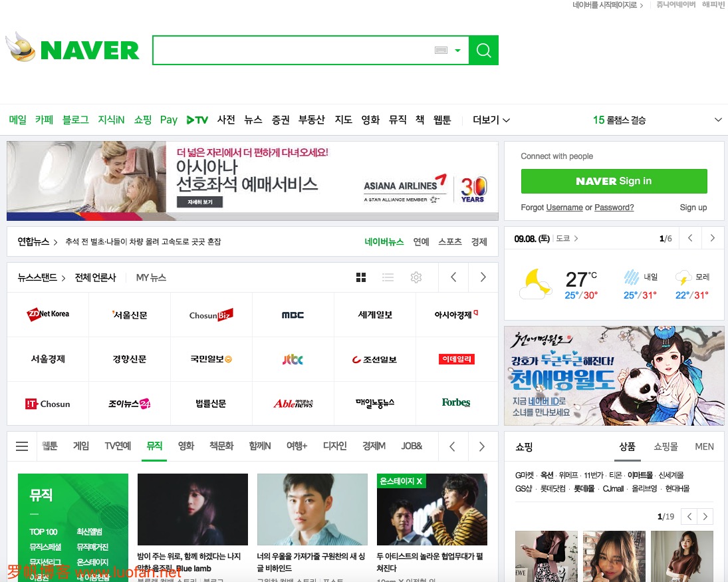The width and height of the screenshot is (728, 582).
Task: Open MBC news logo
Action: [x=293, y=315]
